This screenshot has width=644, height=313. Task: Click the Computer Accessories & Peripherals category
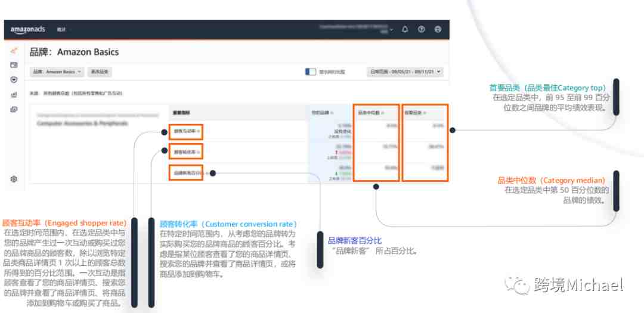82,123
